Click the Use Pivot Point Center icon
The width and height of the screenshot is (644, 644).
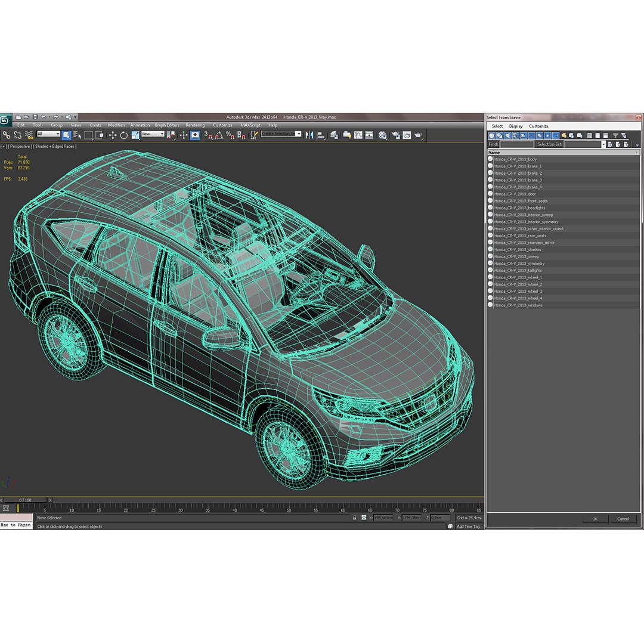[171, 135]
